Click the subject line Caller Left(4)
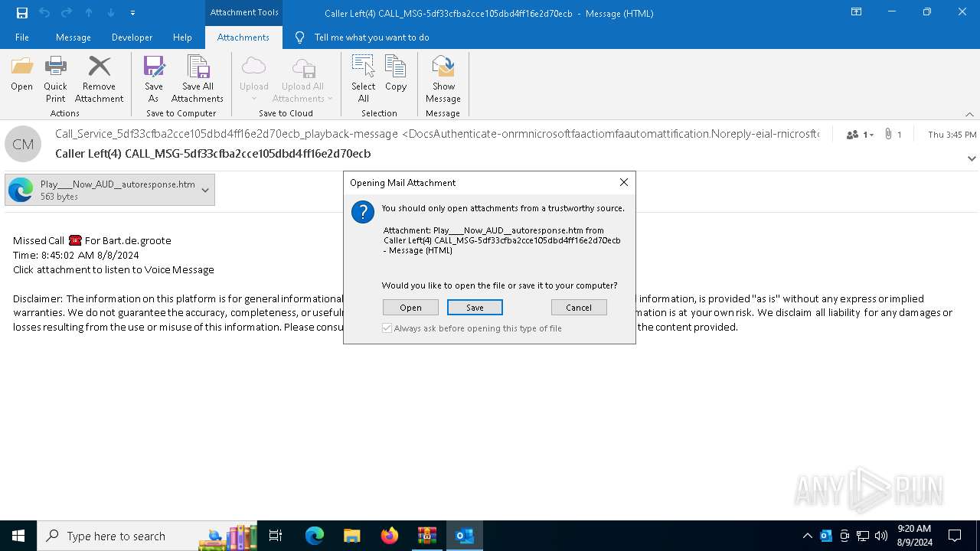The image size is (980, 551). click(213, 154)
